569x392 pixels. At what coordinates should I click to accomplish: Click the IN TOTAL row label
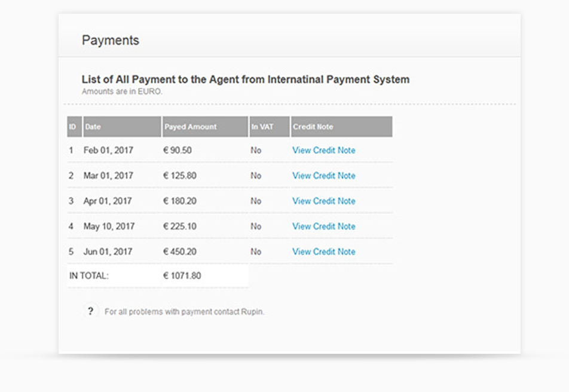(89, 276)
